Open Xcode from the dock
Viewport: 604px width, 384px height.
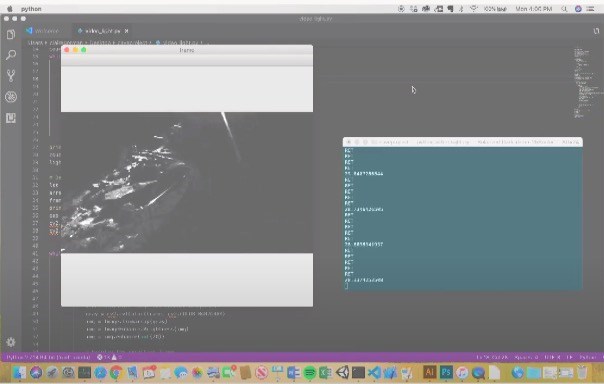point(390,372)
